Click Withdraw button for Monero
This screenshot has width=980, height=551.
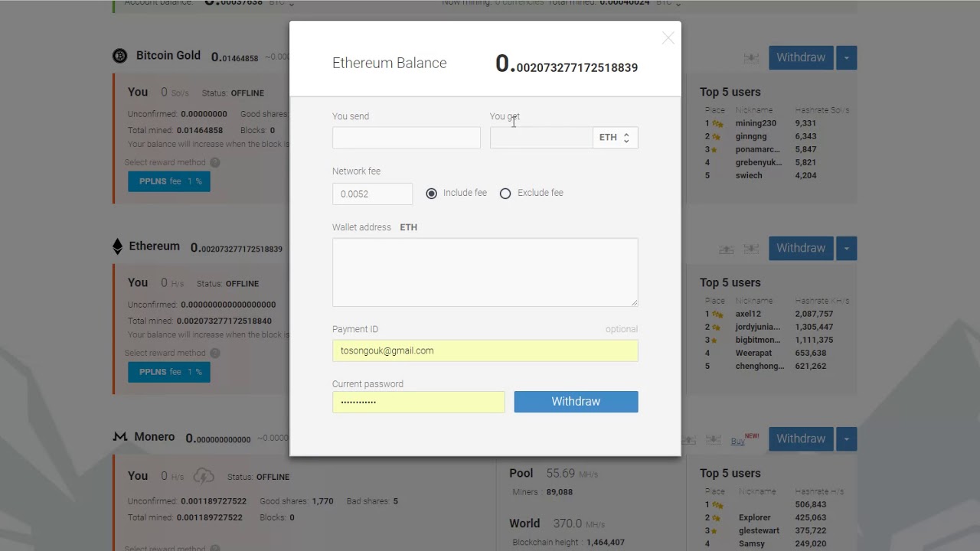pyautogui.click(x=801, y=439)
